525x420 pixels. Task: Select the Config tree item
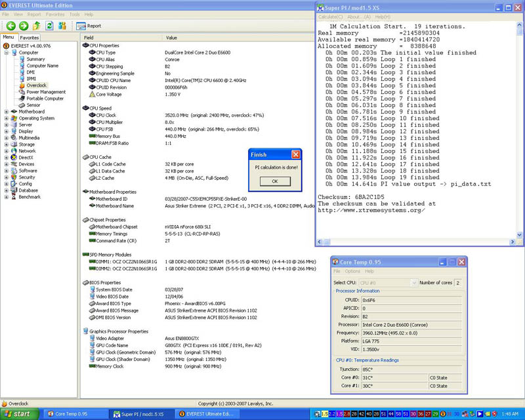pyautogui.click(x=25, y=184)
